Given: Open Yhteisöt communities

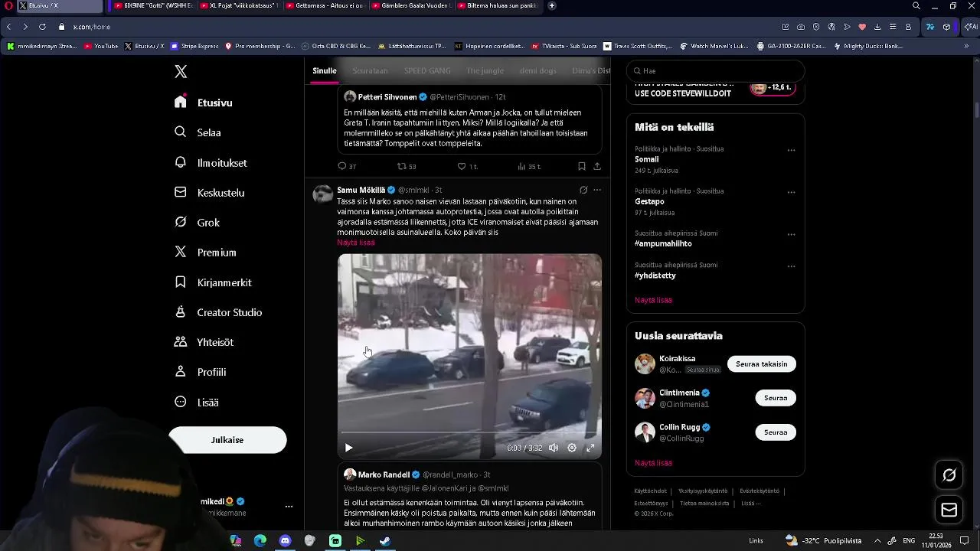Looking at the screenshot, I should coord(204,342).
